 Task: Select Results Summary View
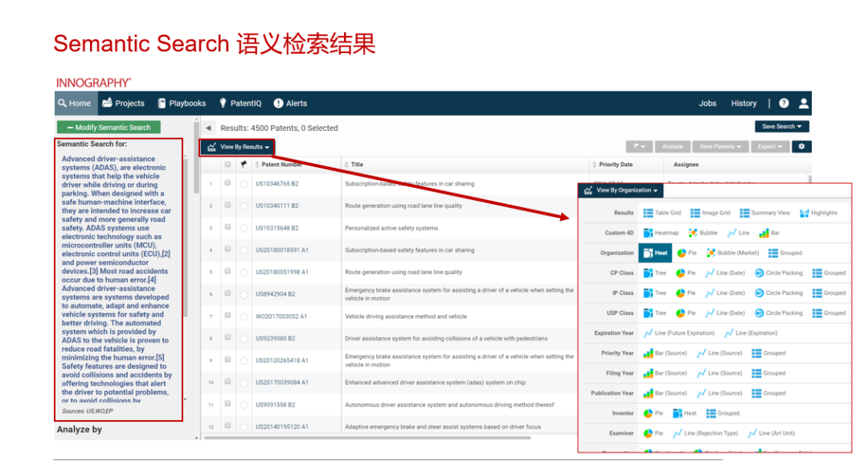click(x=764, y=213)
